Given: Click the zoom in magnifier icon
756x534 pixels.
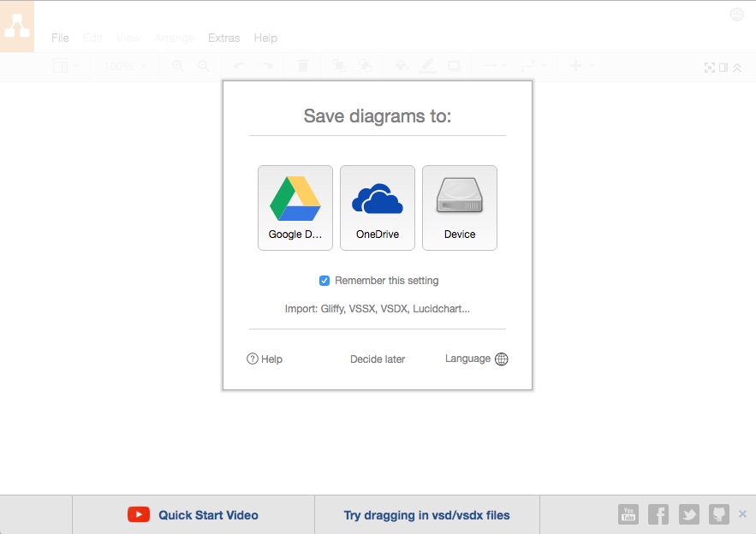Looking at the screenshot, I should tap(178, 66).
